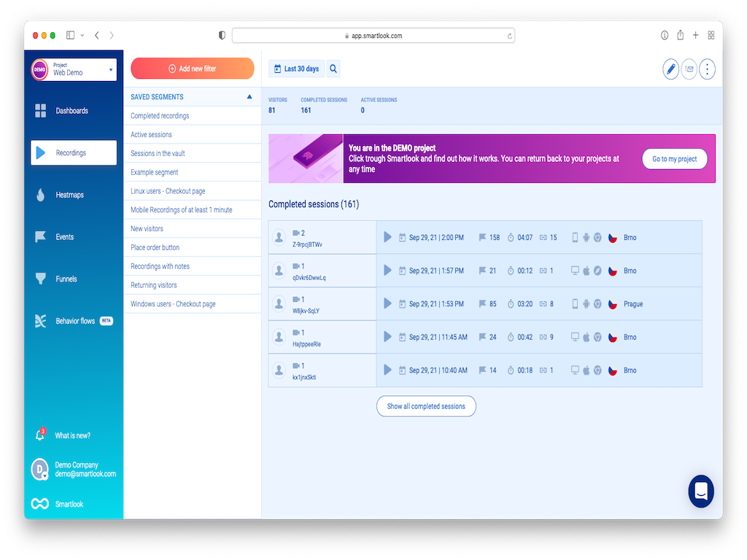Click the Add new filter button
This screenshot has width=747, height=560.
[x=193, y=69]
